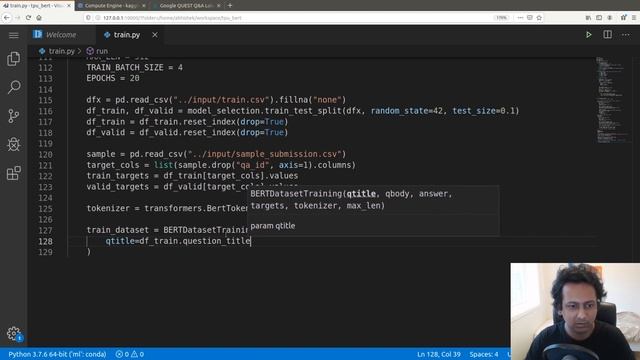Open the Extensions view
Viewport: 640px width, 360px height.
[x=13, y=173]
